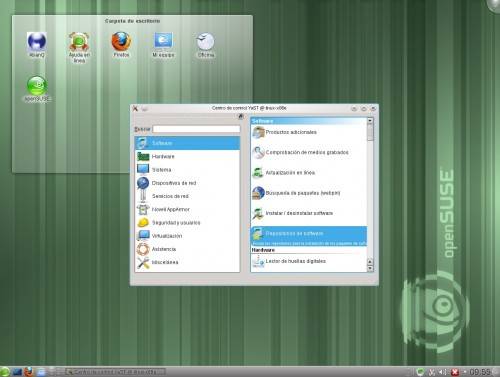The height and width of the screenshot is (377, 500).
Task: Click the Buscar search field
Action: pos(196,129)
